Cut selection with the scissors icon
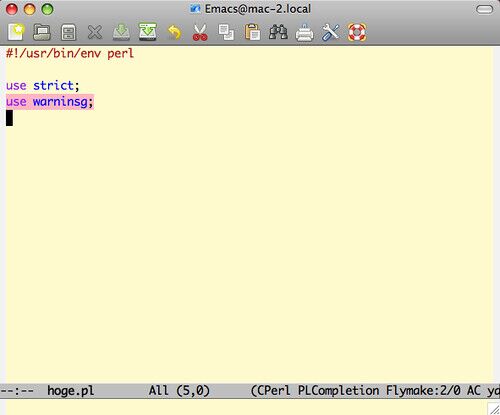 pos(200,32)
